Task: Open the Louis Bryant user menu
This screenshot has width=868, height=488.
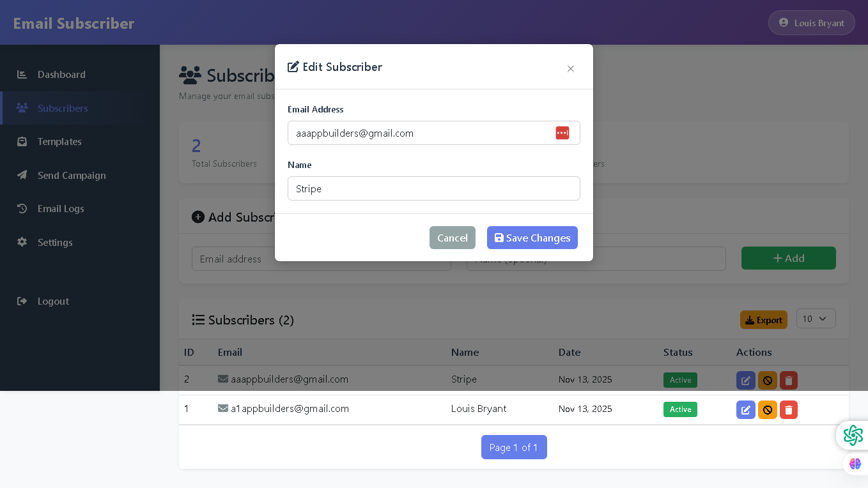Action: click(x=811, y=23)
